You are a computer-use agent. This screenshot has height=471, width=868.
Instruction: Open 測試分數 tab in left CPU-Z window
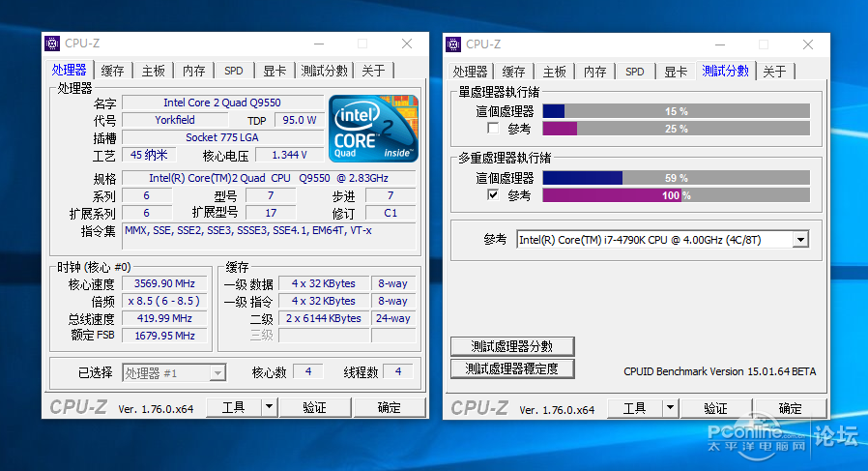click(325, 71)
